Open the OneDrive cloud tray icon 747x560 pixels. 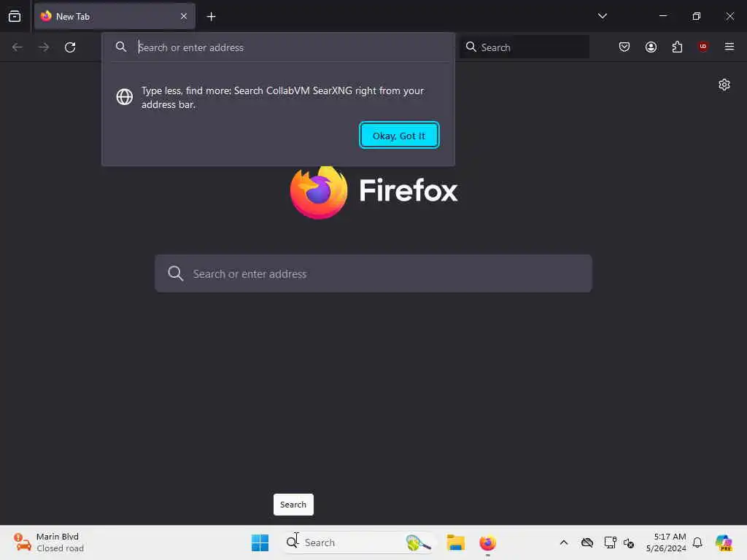pos(587,542)
